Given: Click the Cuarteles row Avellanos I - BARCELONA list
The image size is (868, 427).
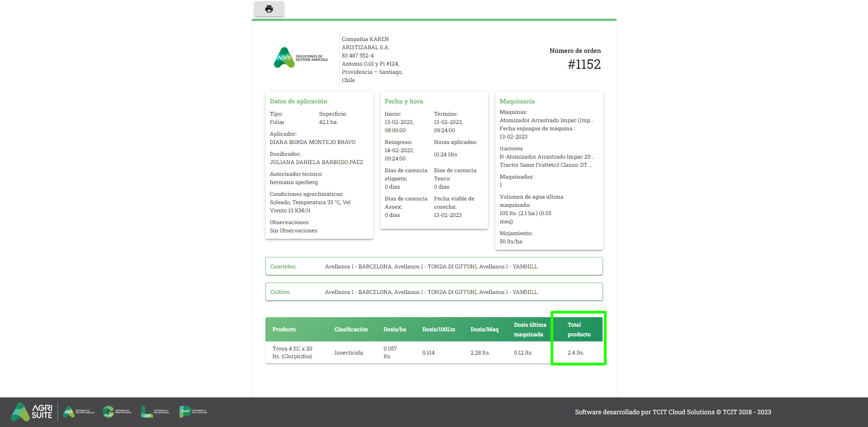Looking at the screenshot, I should click(x=431, y=267).
